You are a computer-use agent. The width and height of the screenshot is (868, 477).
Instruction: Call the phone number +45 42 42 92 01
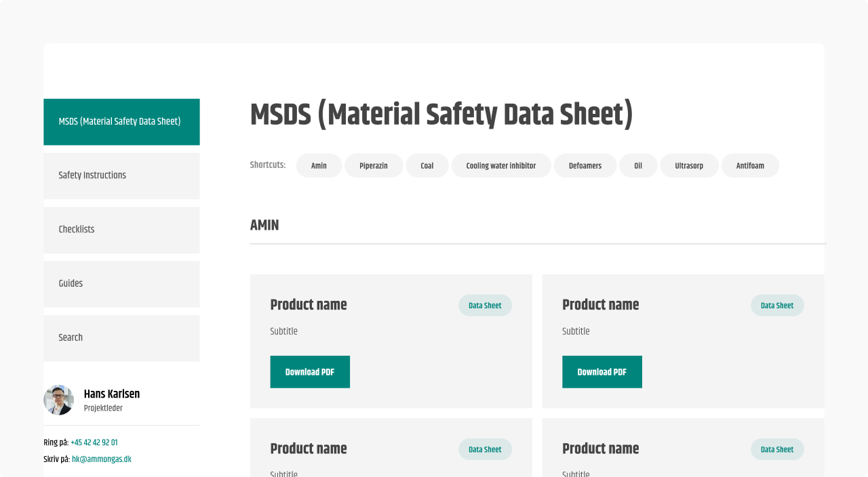click(x=94, y=442)
